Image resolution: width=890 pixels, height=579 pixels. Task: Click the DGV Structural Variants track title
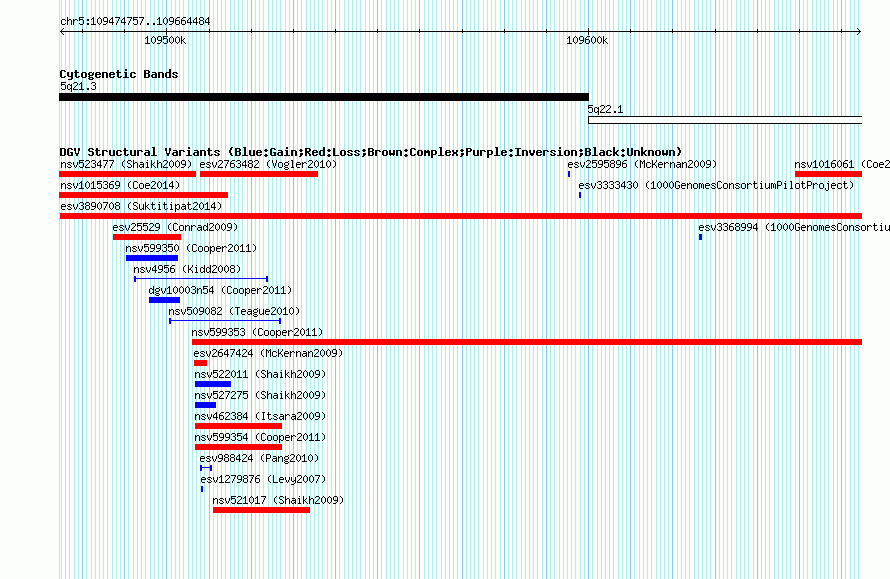point(371,152)
